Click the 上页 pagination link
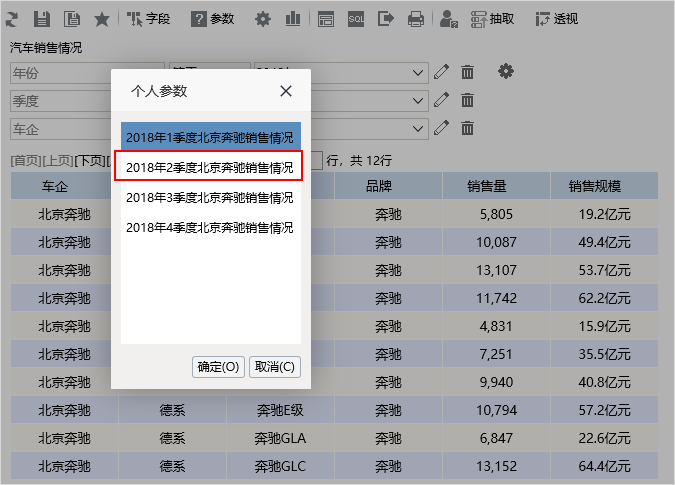This screenshot has height=485, width=675. pyautogui.click(x=58, y=161)
